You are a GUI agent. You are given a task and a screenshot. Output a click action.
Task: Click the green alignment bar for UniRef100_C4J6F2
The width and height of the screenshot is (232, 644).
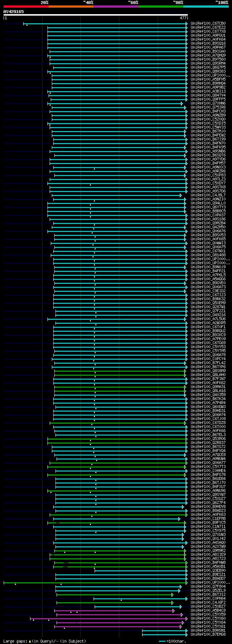pyautogui.click(x=115, y=603)
